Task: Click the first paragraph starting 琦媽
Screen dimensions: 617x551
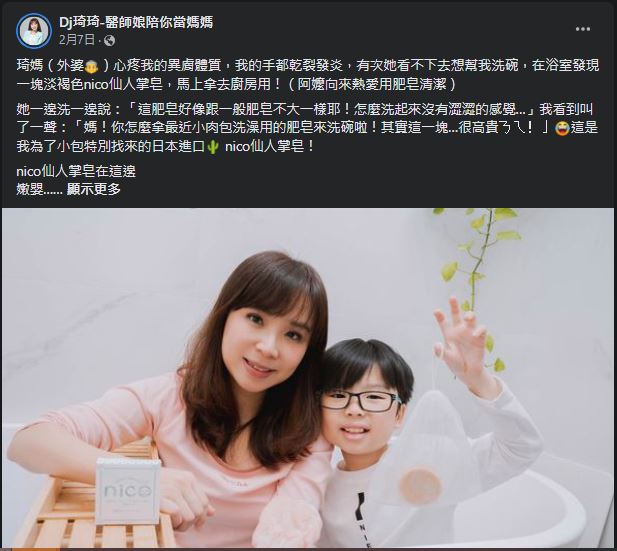Action: [x=308, y=75]
